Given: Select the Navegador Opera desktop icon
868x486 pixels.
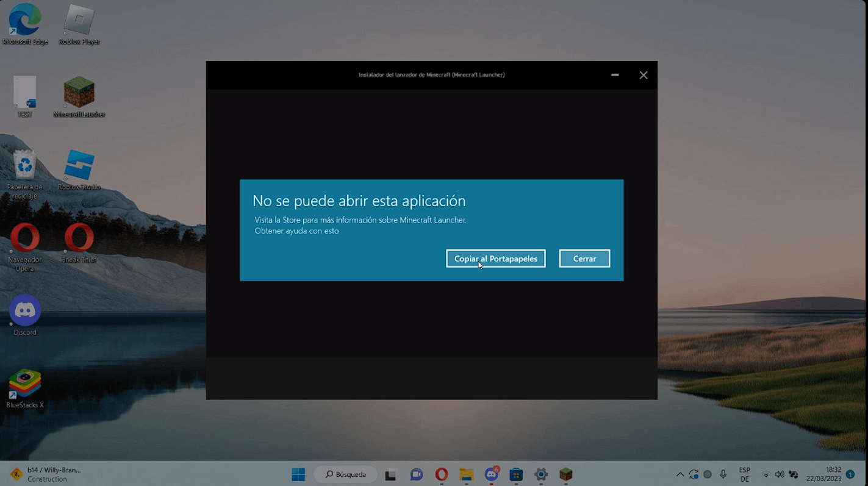Looking at the screenshot, I should (25, 247).
